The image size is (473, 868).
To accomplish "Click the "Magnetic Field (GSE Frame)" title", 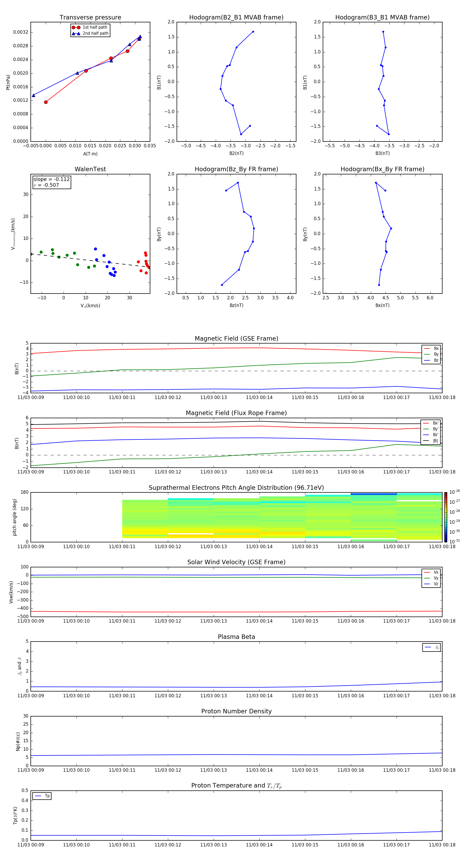I will click(236, 338).
